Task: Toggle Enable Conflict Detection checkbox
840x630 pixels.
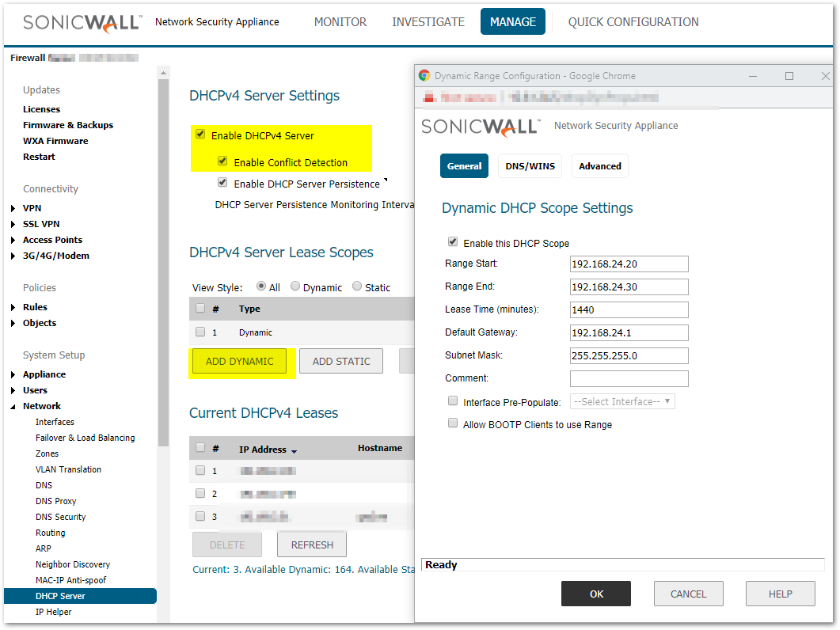Action: coord(222,161)
